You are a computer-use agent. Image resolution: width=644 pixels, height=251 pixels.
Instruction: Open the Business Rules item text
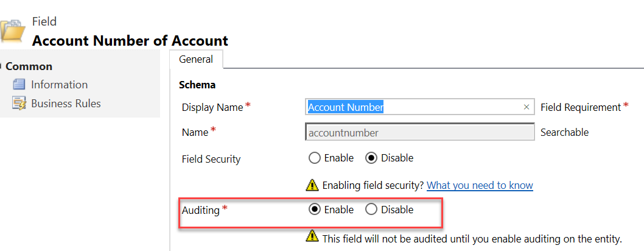coord(66,104)
